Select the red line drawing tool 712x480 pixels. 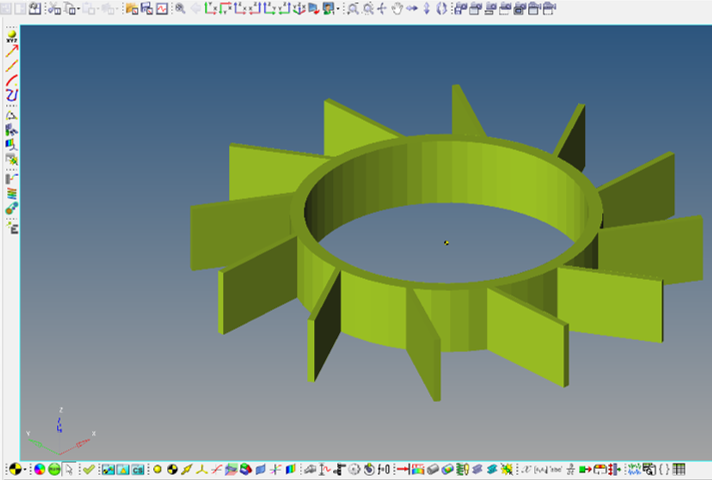(x=12, y=51)
